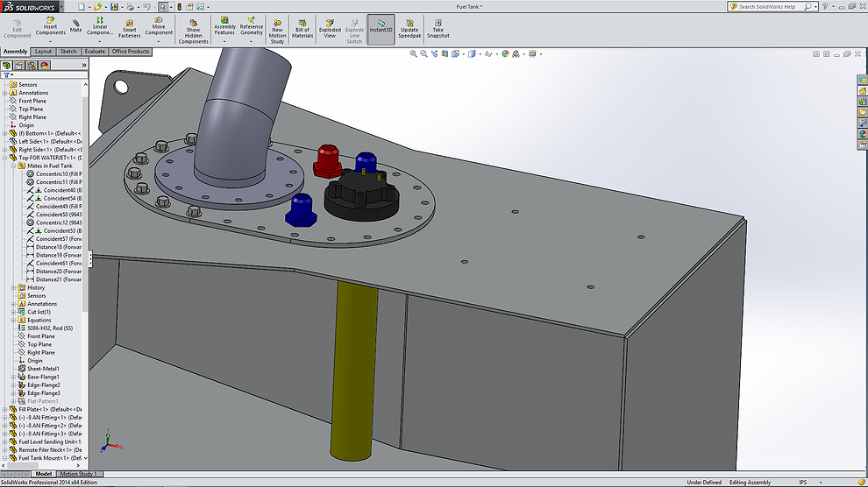Viewport: 868px width, 487px height.
Task: Switch to the Evaluate tab
Action: (x=95, y=52)
